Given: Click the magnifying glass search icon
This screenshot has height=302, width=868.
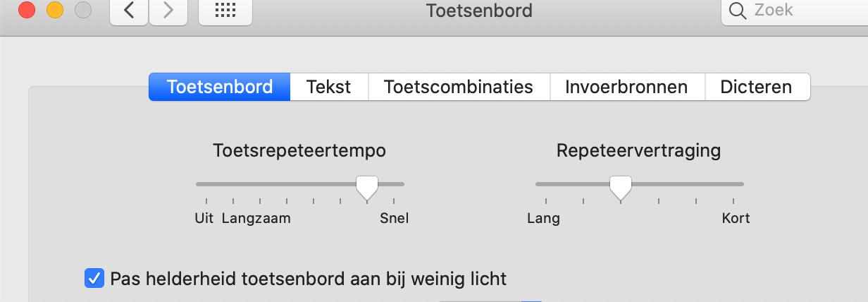Looking at the screenshot, I should 738,11.
